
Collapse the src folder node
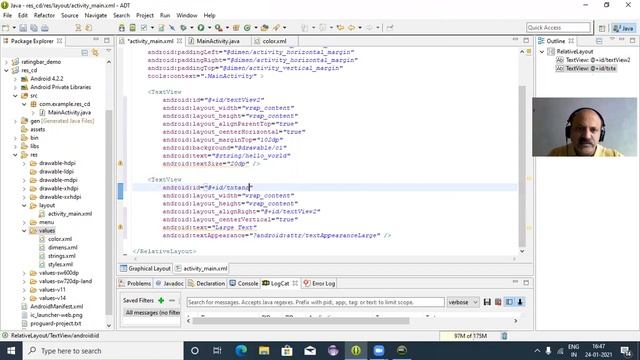15,96
